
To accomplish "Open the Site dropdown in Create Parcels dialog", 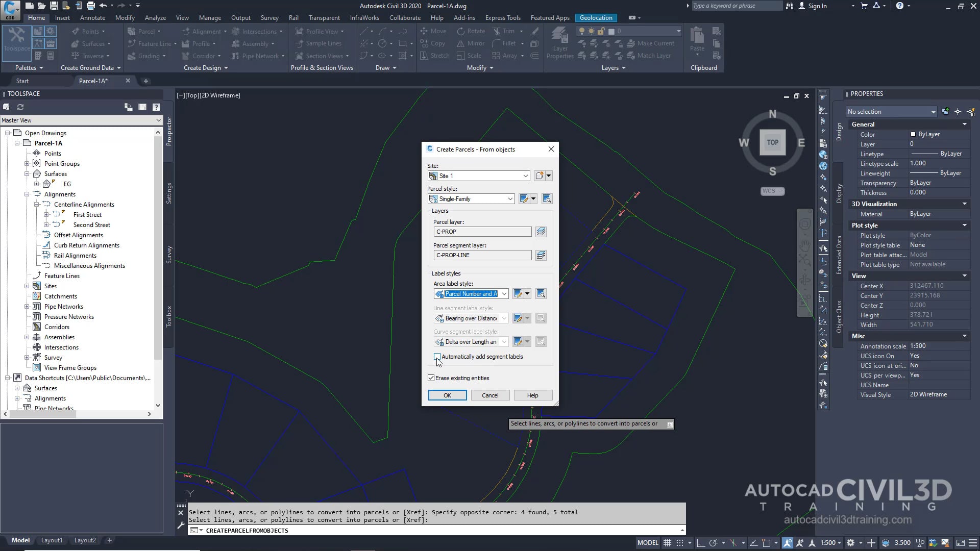I will point(526,176).
